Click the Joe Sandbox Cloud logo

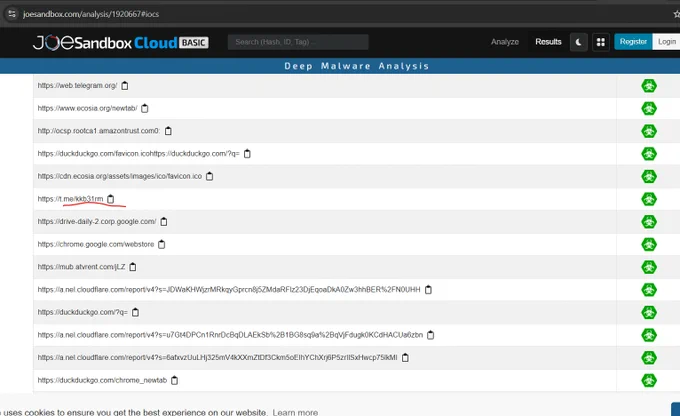click(121, 43)
